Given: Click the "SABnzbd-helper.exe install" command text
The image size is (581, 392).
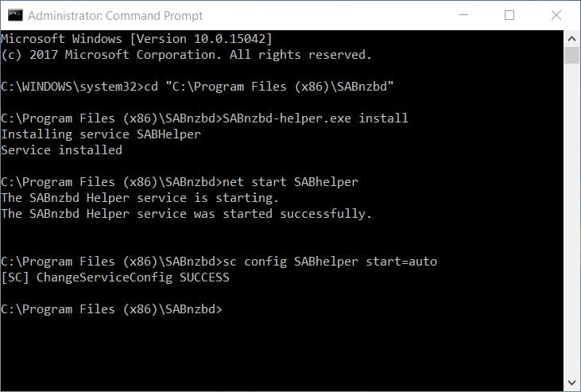Looking at the screenshot, I should [x=317, y=118].
